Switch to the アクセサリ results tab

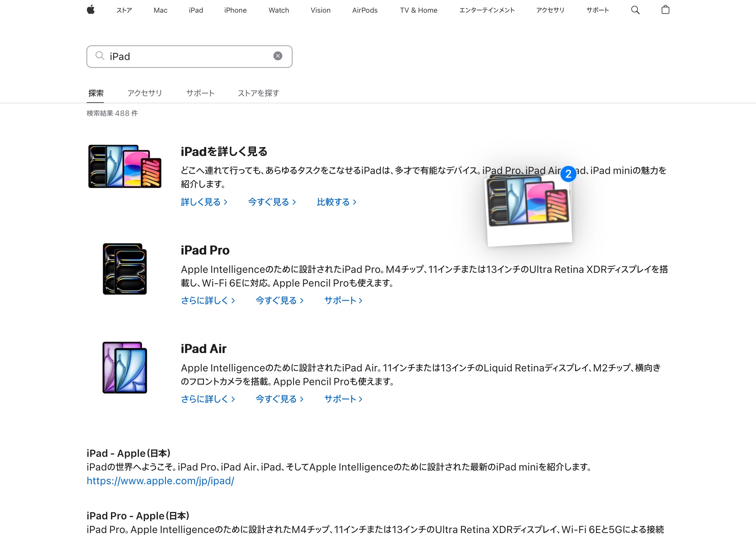(x=145, y=93)
